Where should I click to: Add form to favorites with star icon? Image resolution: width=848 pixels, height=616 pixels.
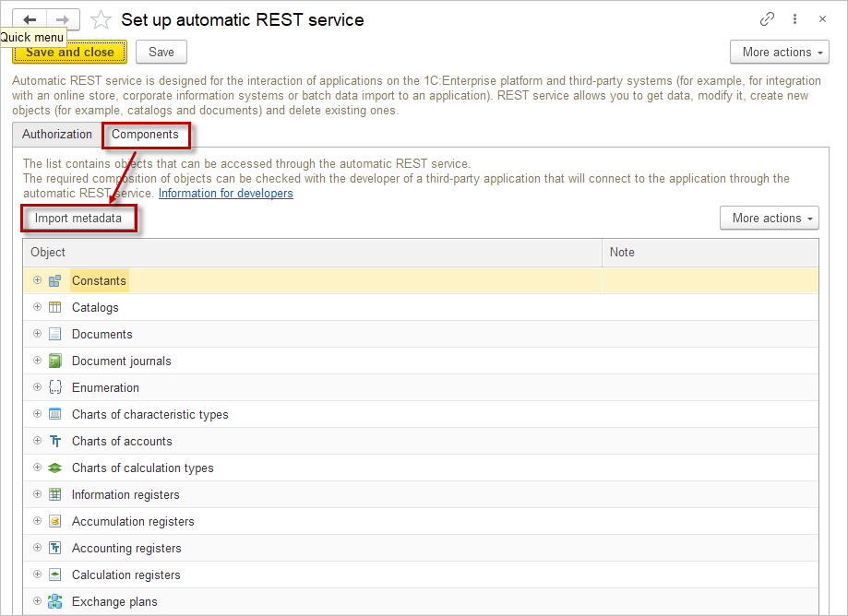click(101, 20)
